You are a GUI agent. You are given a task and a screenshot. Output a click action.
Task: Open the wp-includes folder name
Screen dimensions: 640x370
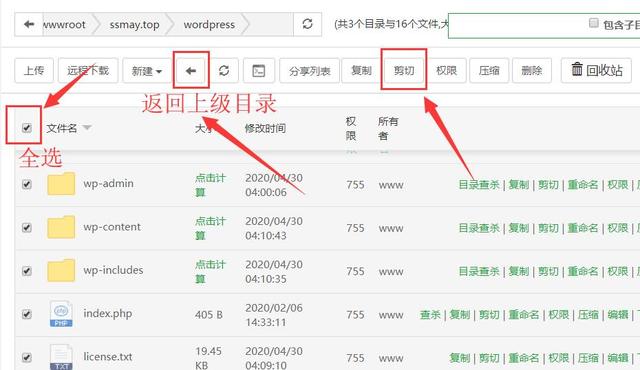point(113,270)
